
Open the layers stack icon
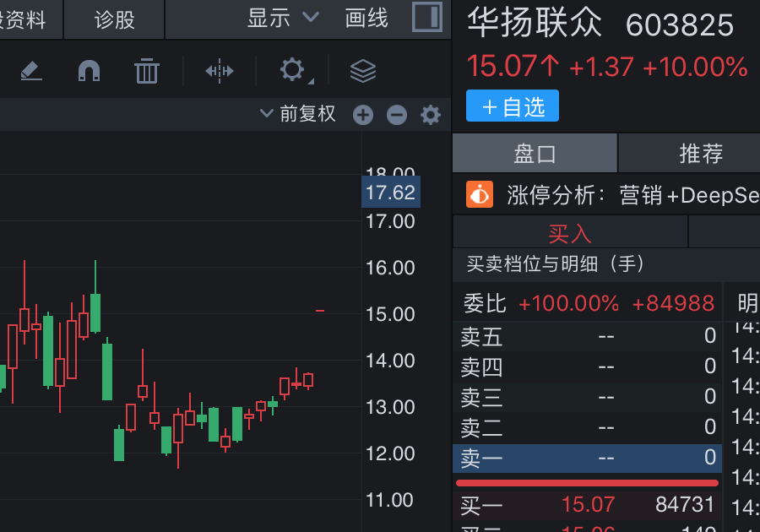(363, 71)
